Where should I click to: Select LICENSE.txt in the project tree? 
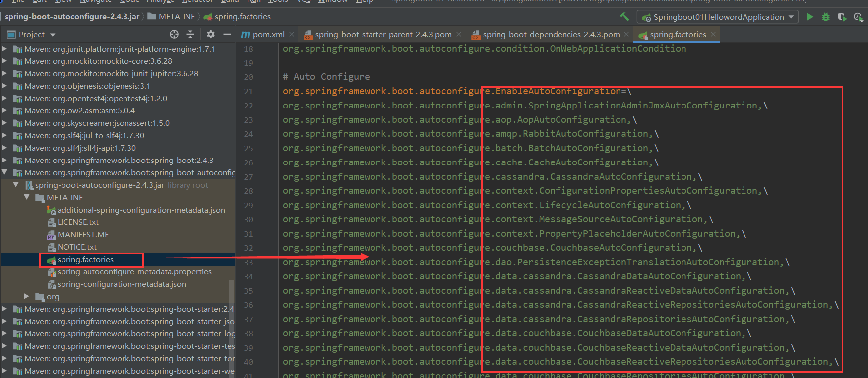pos(78,222)
